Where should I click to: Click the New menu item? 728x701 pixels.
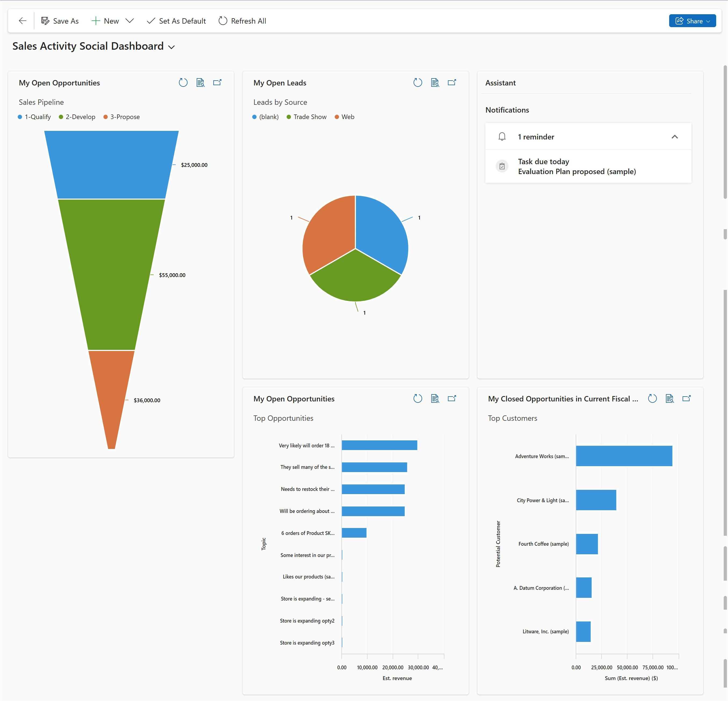111,21
